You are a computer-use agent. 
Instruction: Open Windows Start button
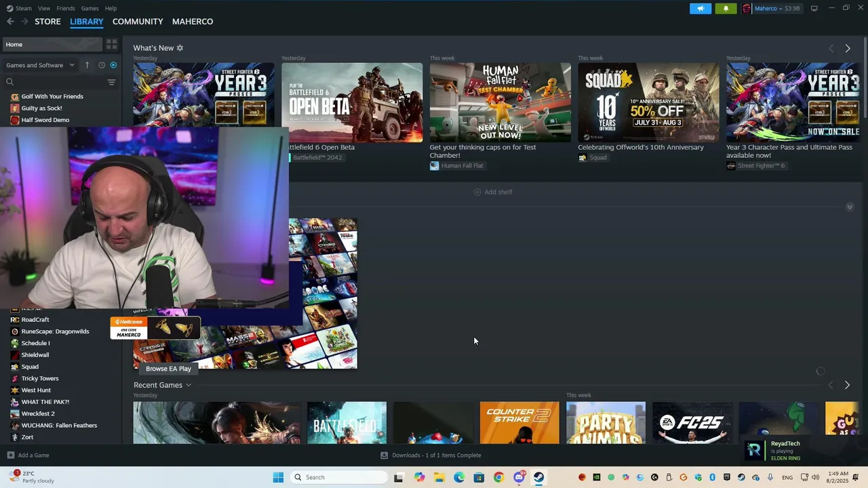278,477
